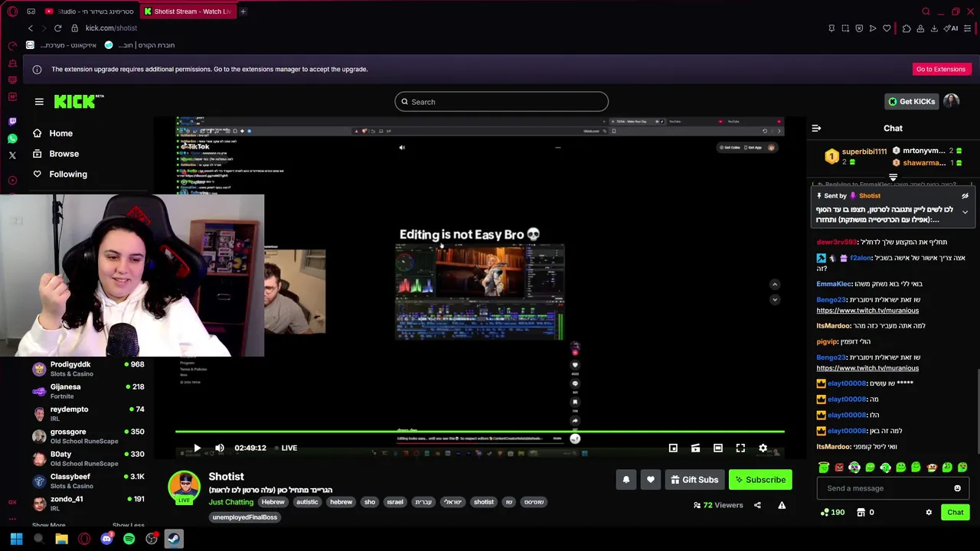Open the chat shop icon
The height and width of the screenshot is (551, 980).
[861, 512]
